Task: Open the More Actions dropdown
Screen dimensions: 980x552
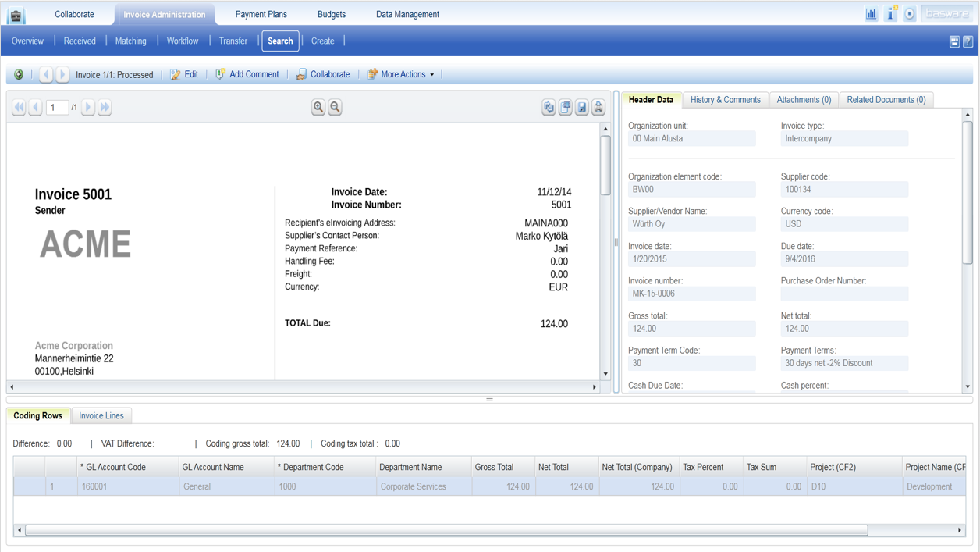Action: (404, 74)
